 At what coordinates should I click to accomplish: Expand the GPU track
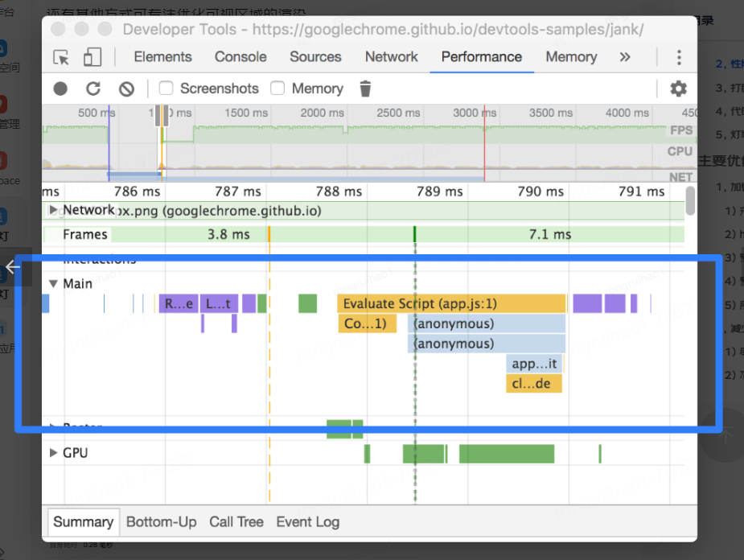(54, 453)
